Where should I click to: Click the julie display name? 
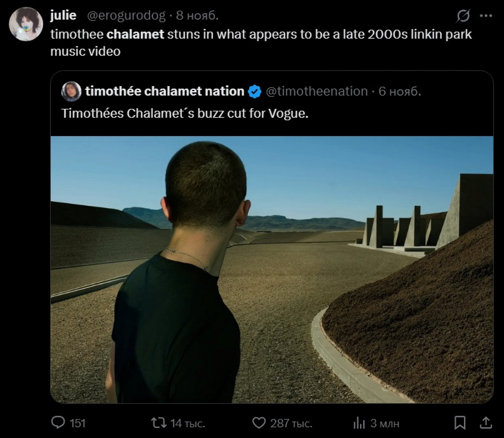pos(63,15)
